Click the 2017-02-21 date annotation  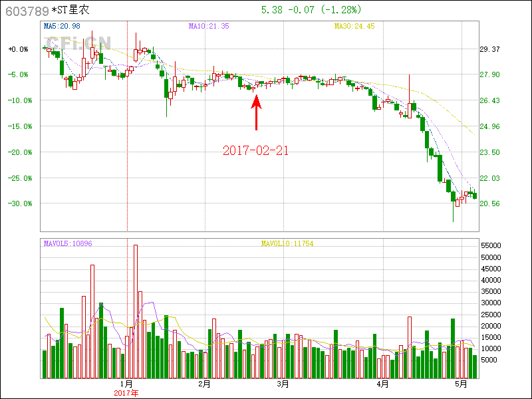pos(256,150)
